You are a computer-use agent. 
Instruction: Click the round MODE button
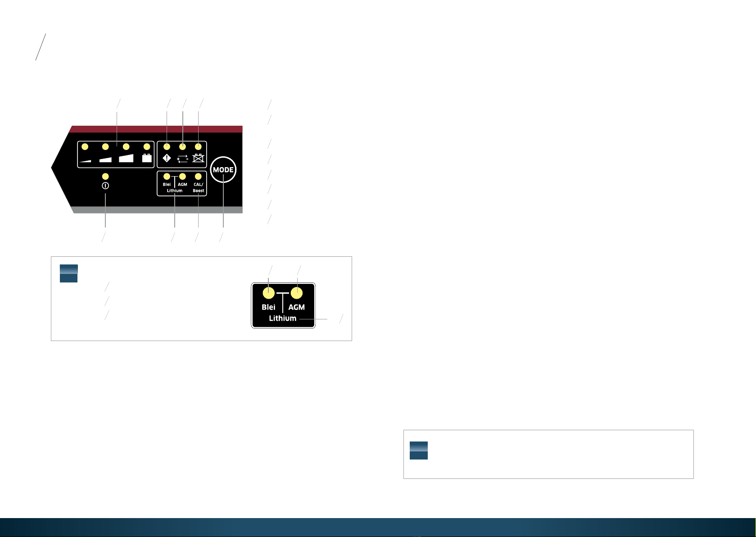223,169
